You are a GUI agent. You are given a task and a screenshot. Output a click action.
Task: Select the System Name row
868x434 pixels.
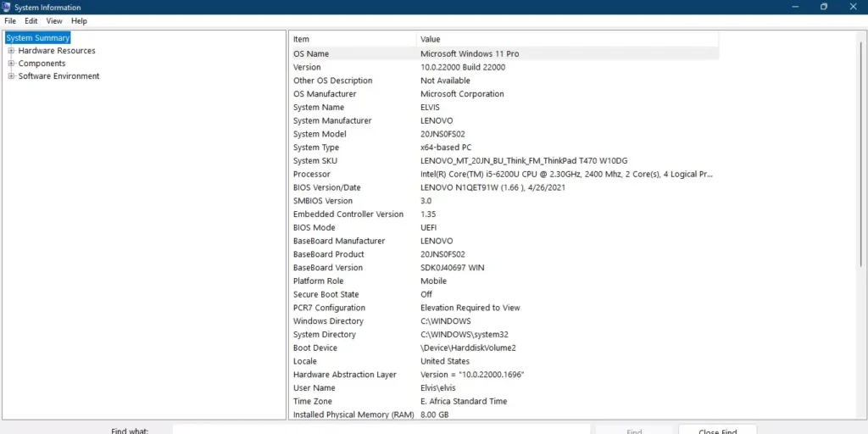coord(504,107)
